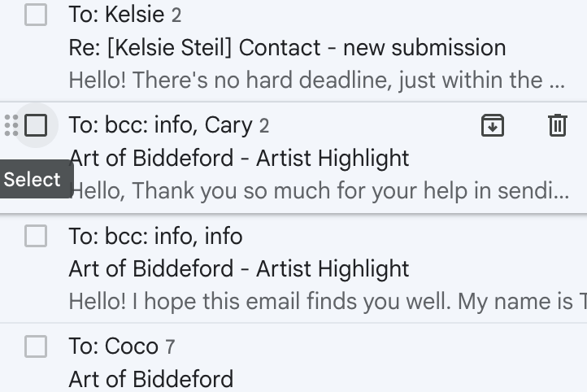The height and width of the screenshot is (392, 587).
Task: Click the message count 7 beside Coco
Action: pos(170,347)
